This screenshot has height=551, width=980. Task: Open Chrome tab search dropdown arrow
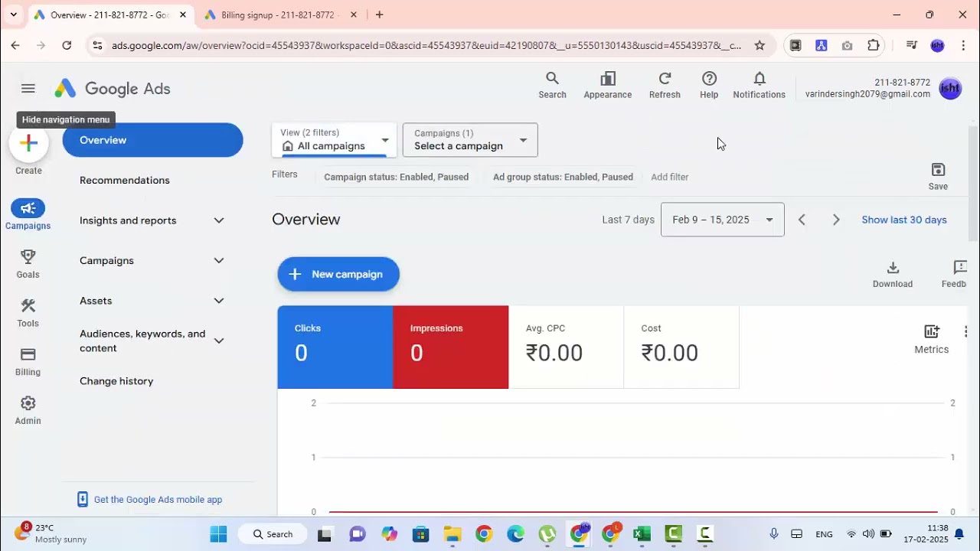[13, 15]
